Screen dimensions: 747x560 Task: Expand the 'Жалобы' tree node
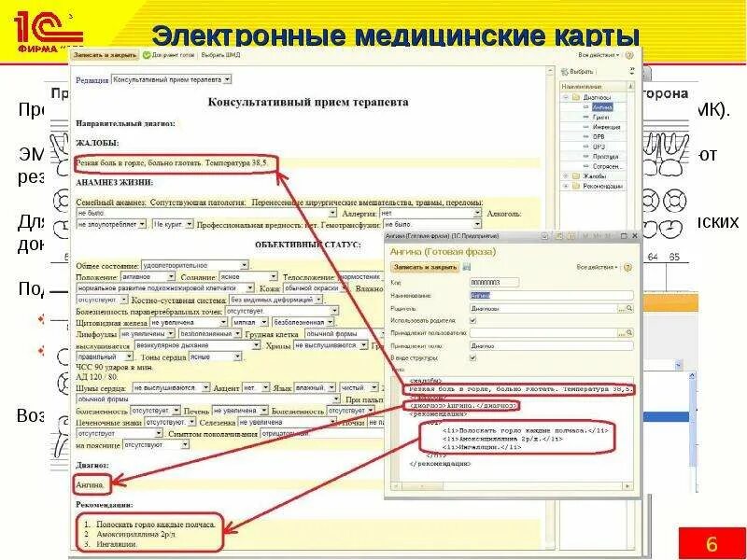[x=566, y=176]
